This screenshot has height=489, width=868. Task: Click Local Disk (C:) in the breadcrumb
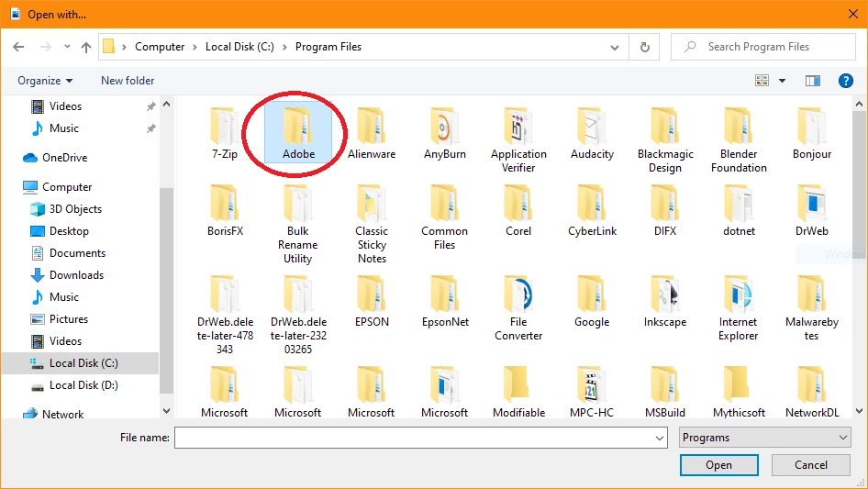click(239, 47)
